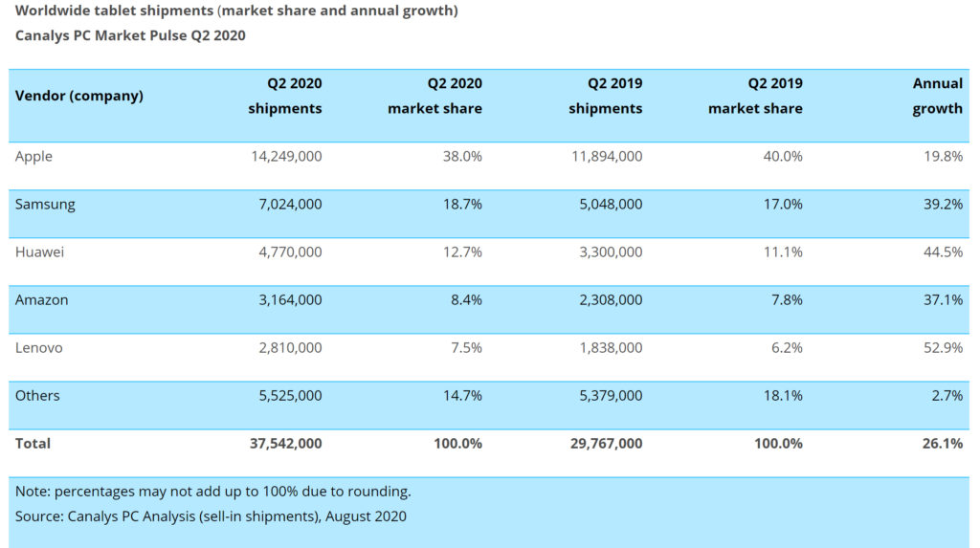Click the Amazon vendor name cell
This screenshot has width=980, height=548.
(x=42, y=299)
